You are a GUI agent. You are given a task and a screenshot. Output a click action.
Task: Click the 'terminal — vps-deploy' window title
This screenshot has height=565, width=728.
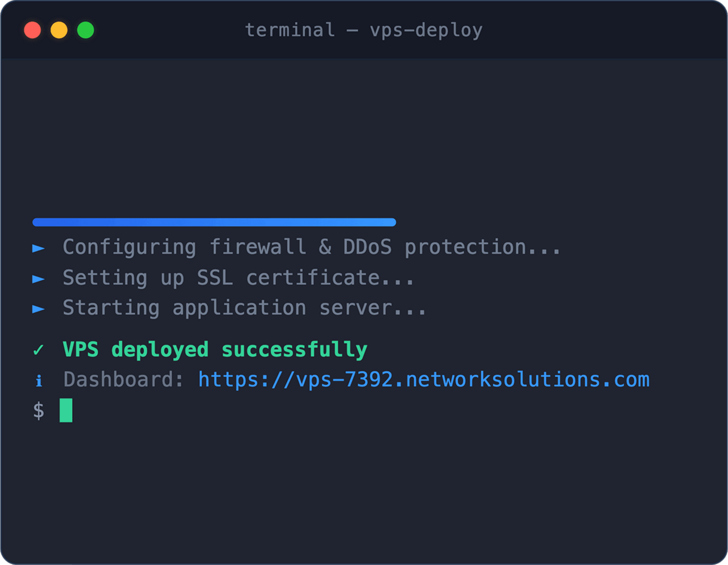click(x=364, y=30)
